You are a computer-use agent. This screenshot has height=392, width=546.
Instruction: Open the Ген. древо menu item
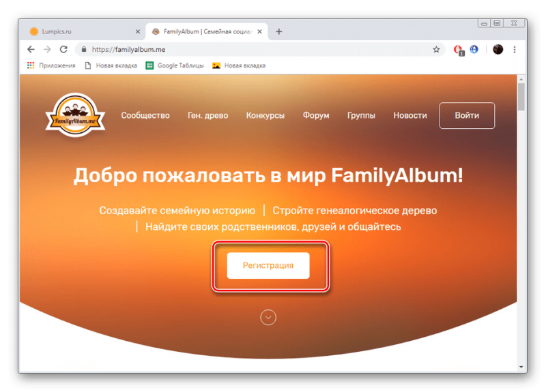click(x=208, y=115)
